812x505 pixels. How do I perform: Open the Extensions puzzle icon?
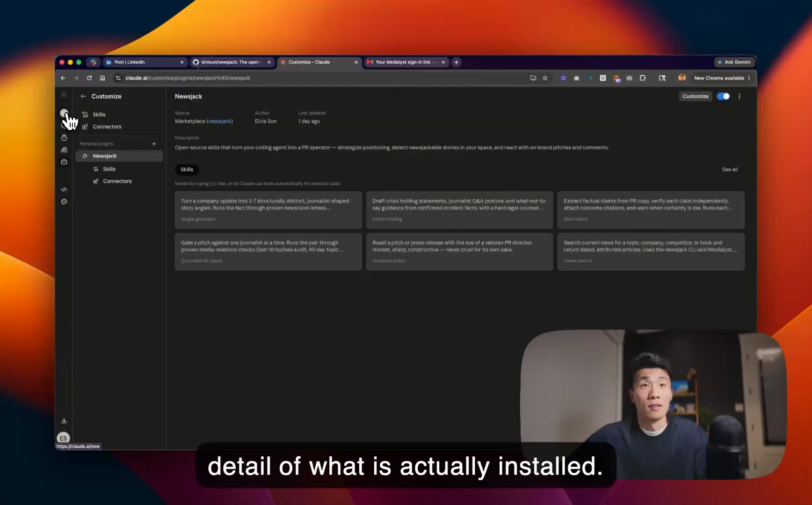(643, 78)
